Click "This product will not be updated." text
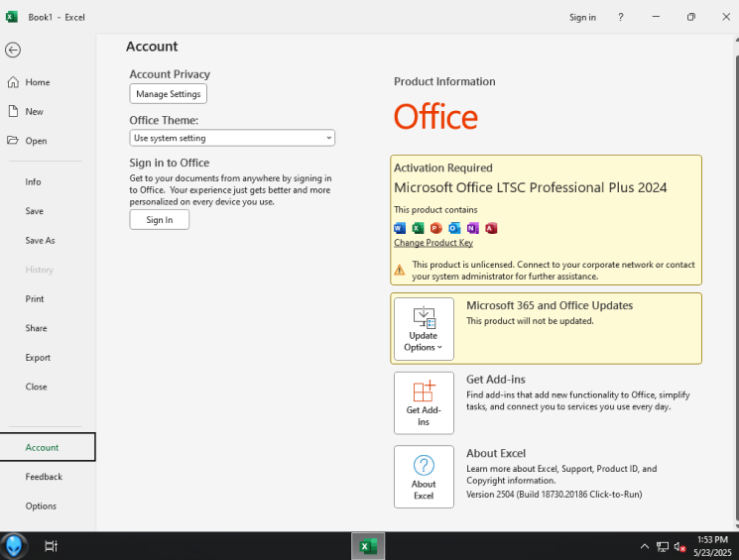 (x=530, y=321)
